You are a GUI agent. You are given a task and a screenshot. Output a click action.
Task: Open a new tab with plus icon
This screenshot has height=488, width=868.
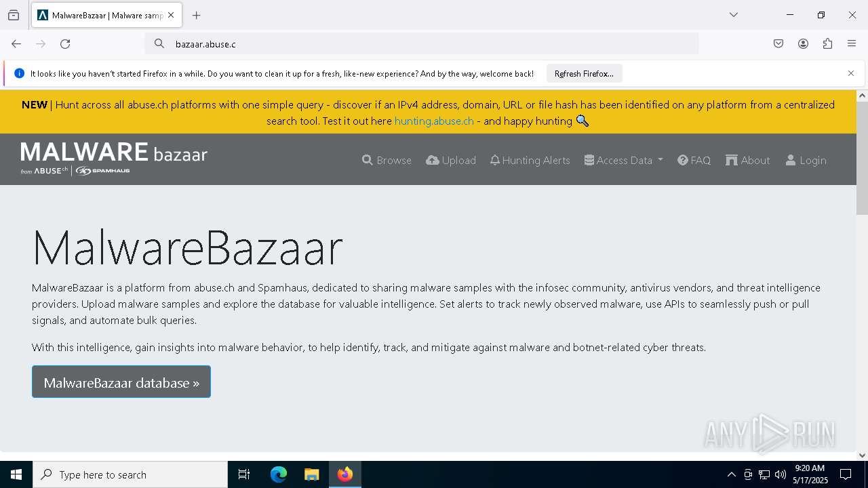[x=197, y=15]
